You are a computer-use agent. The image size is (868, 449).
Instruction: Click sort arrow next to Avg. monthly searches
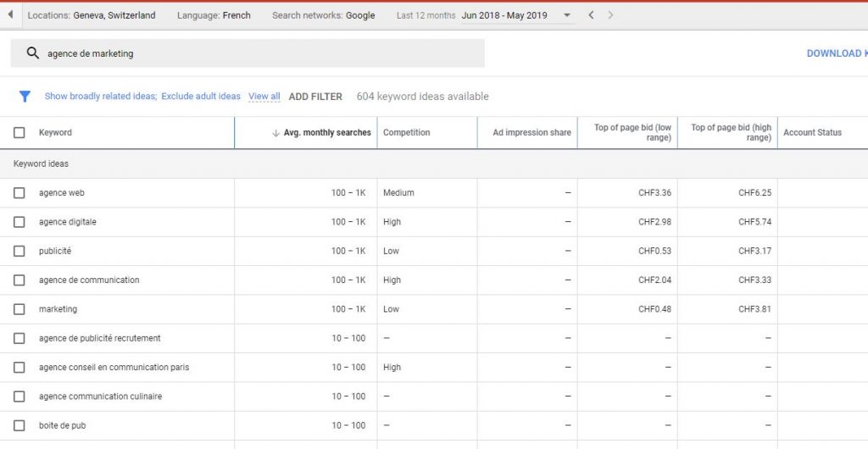[275, 133]
